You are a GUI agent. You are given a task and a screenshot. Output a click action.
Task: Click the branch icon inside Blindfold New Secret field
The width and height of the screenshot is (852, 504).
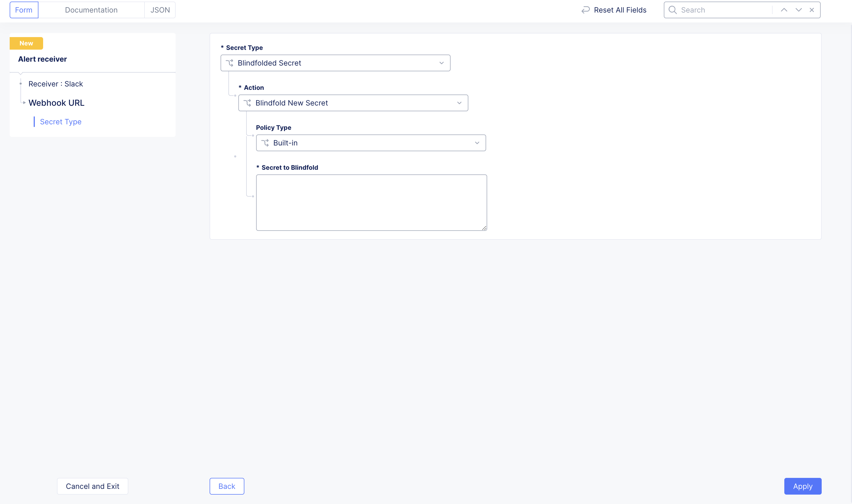click(x=248, y=103)
